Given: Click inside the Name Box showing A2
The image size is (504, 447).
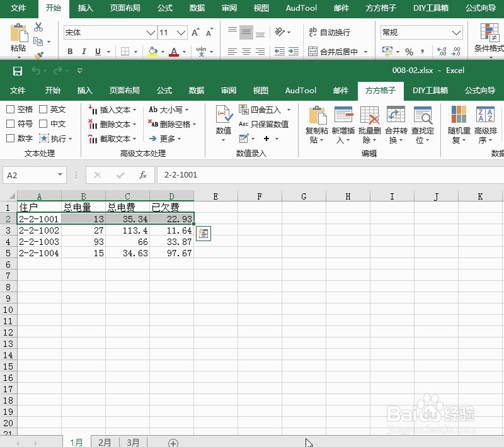Looking at the screenshot, I should pos(28,175).
